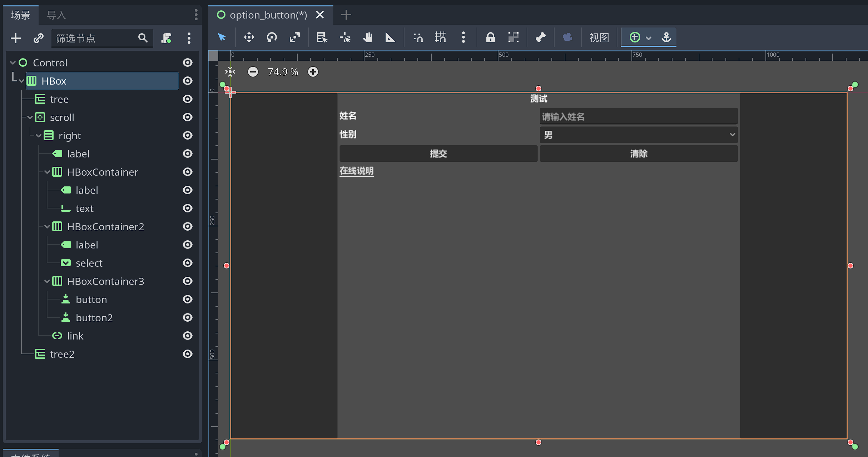Attach a script to selected node

(166, 38)
